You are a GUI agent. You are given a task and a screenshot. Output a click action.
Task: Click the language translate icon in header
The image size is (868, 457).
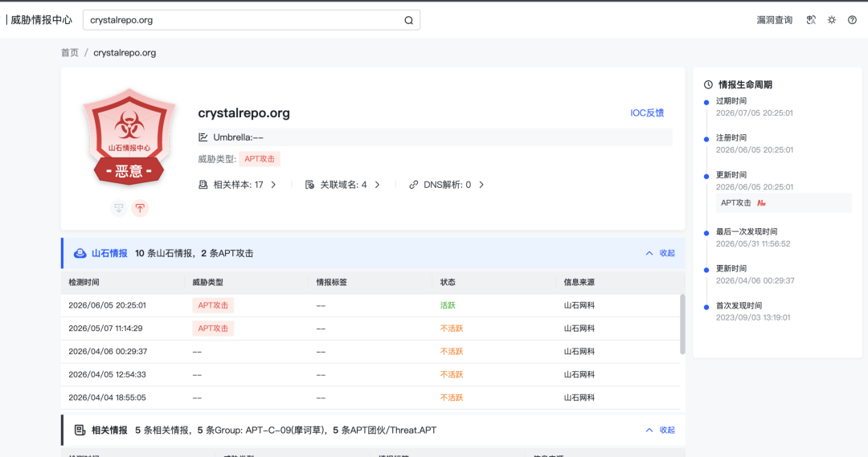(x=811, y=20)
